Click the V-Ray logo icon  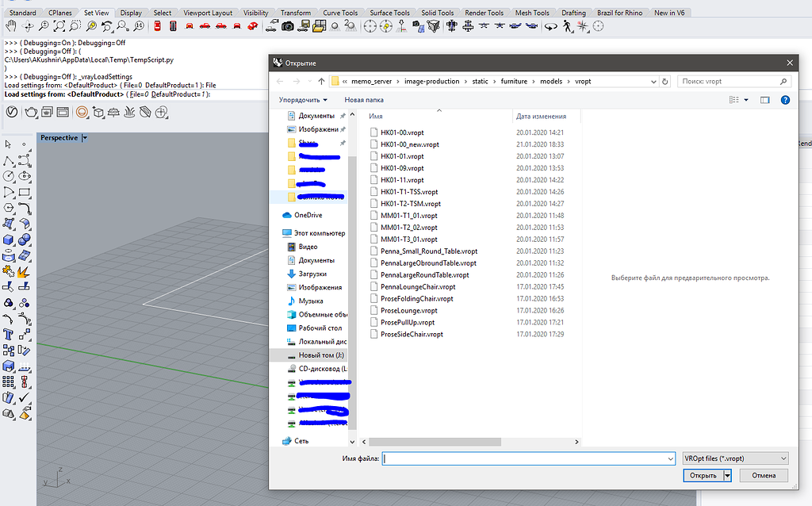click(12, 113)
